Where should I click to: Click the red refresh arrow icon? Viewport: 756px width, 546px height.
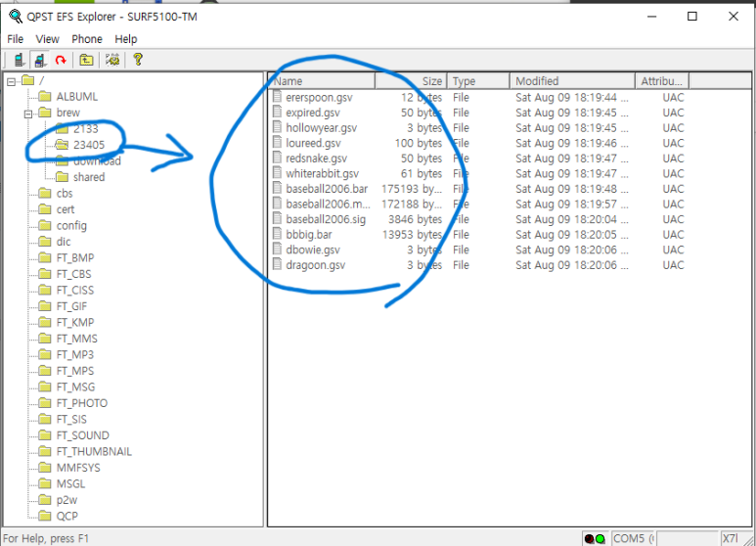pyautogui.click(x=61, y=61)
